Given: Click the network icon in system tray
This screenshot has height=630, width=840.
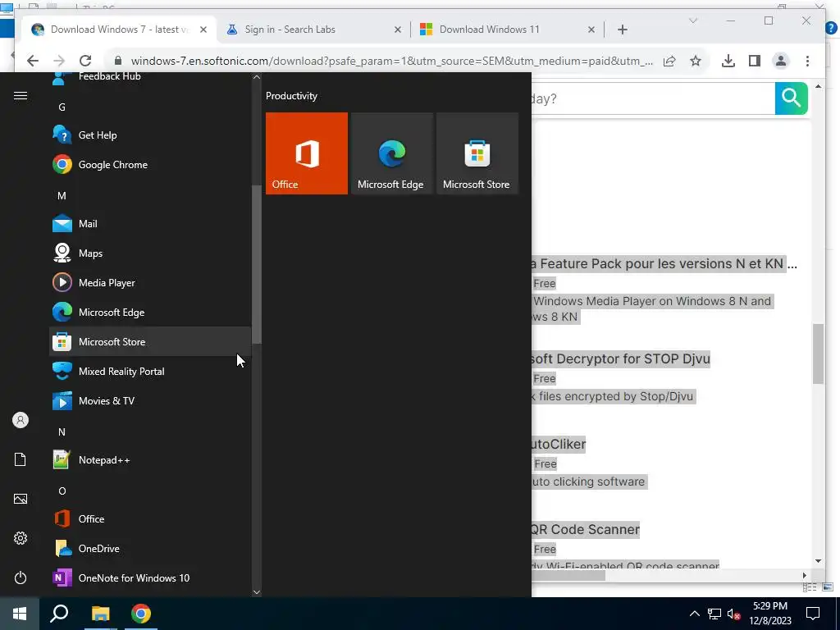Looking at the screenshot, I should (x=714, y=614).
